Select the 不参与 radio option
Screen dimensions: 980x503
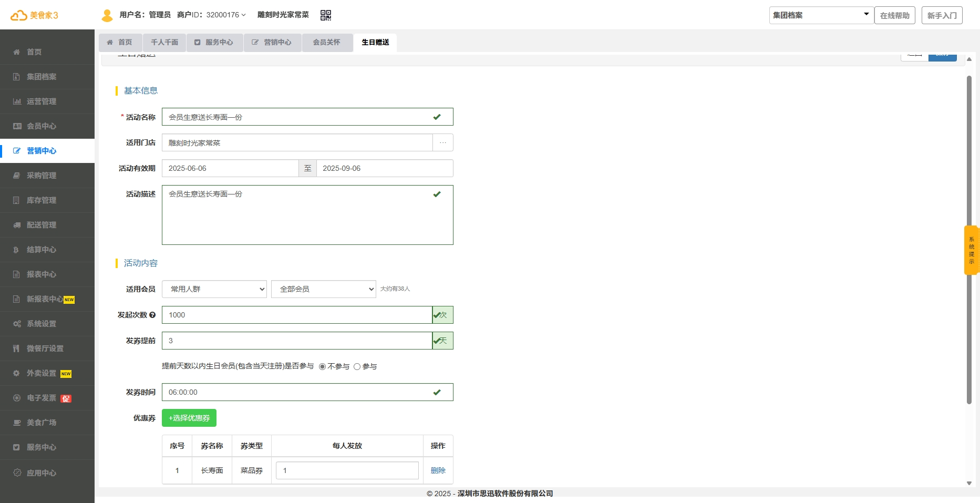(322, 367)
